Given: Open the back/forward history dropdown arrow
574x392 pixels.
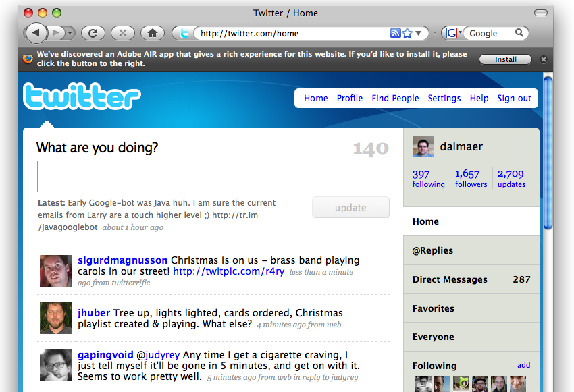Looking at the screenshot, I should [70, 32].
